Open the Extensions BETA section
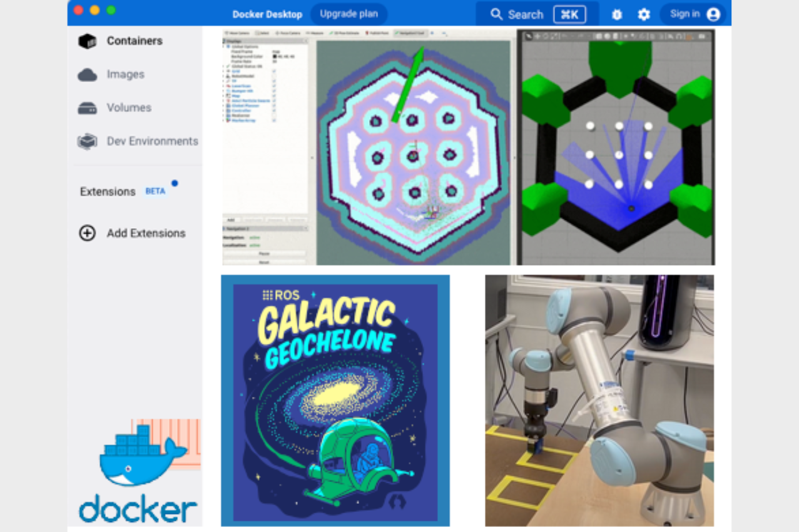This screenshot has width=799, height=532. [130, 191]
